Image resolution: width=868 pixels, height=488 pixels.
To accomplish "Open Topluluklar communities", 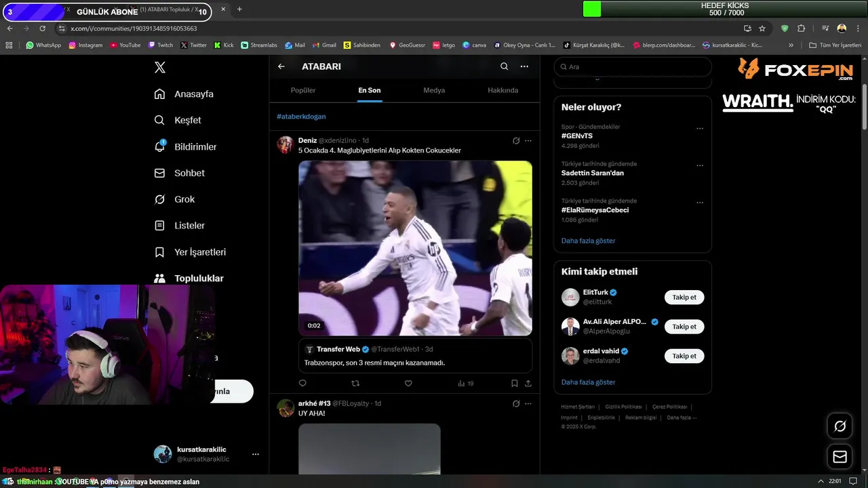I will pos(189,279).
